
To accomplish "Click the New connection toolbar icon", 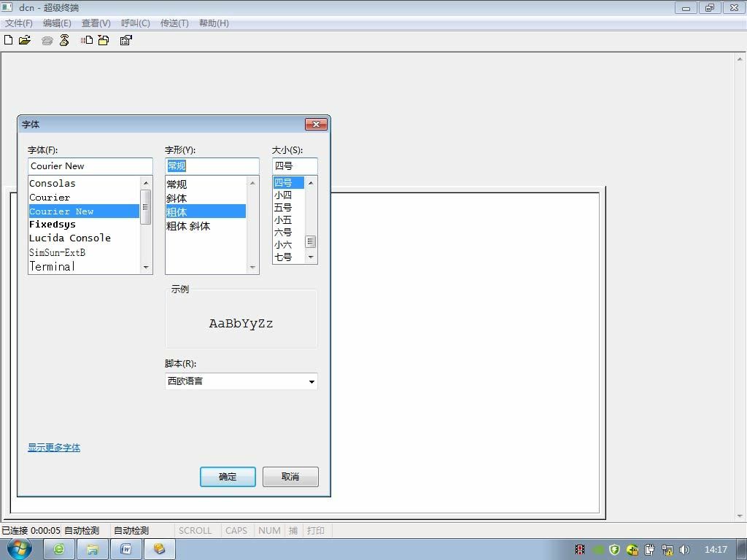I will (8, 40).
